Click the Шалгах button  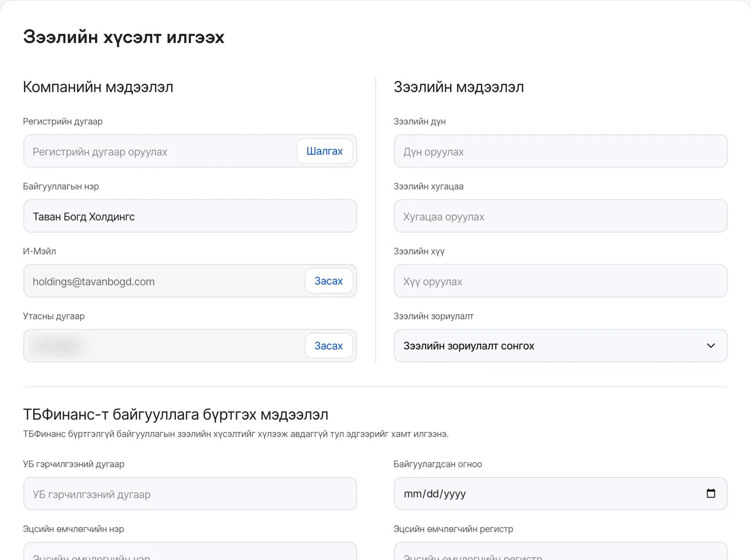[325, 151]
